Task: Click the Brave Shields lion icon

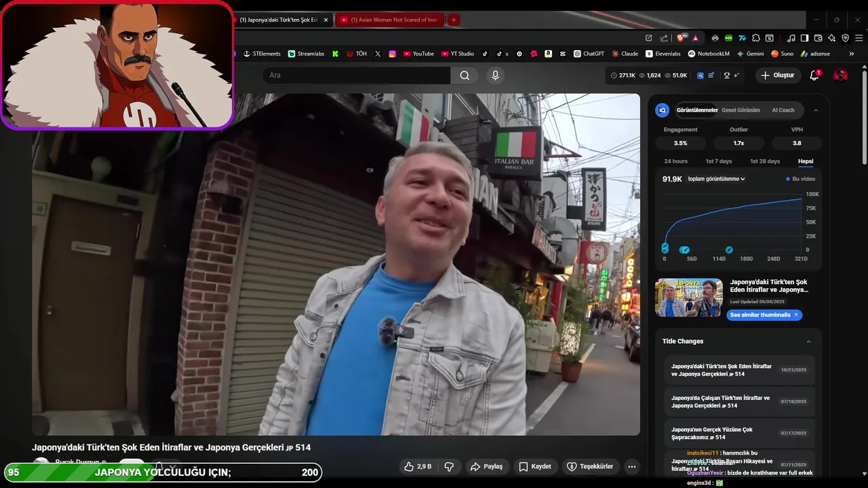Action: tap(681, 38)
